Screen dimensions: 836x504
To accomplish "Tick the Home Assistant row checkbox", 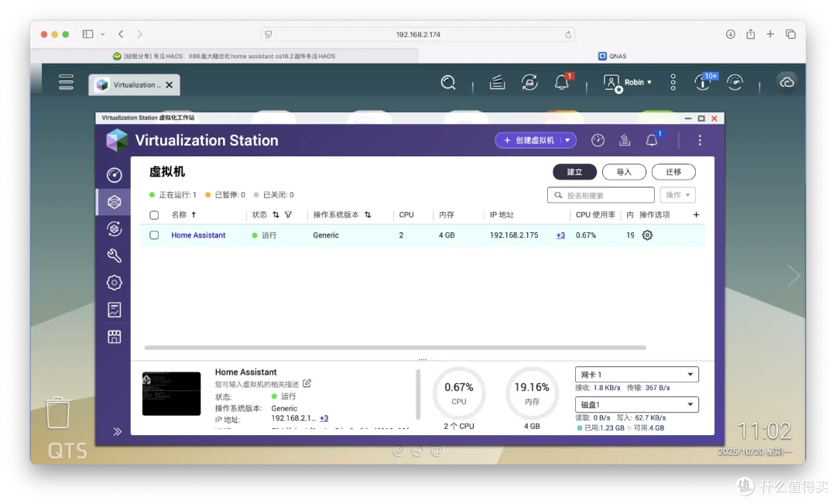I will pyautogui.click(x=154, y=235).
